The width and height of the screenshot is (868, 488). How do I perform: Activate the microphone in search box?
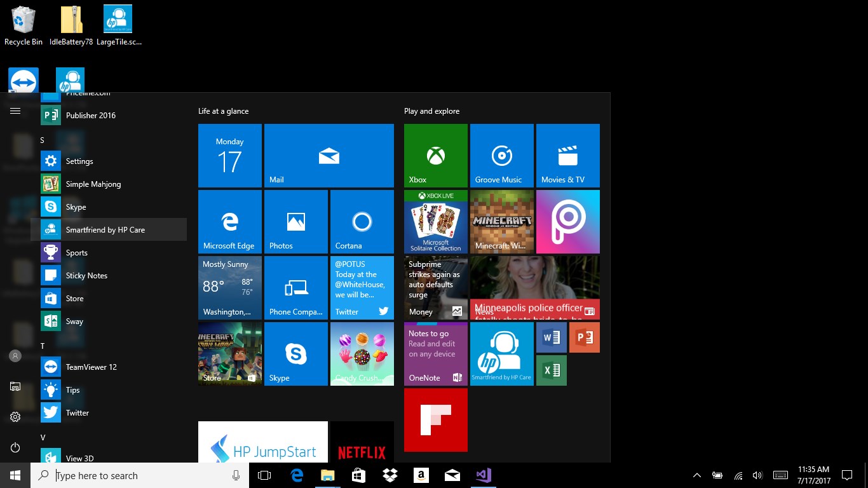pos(236,475)
